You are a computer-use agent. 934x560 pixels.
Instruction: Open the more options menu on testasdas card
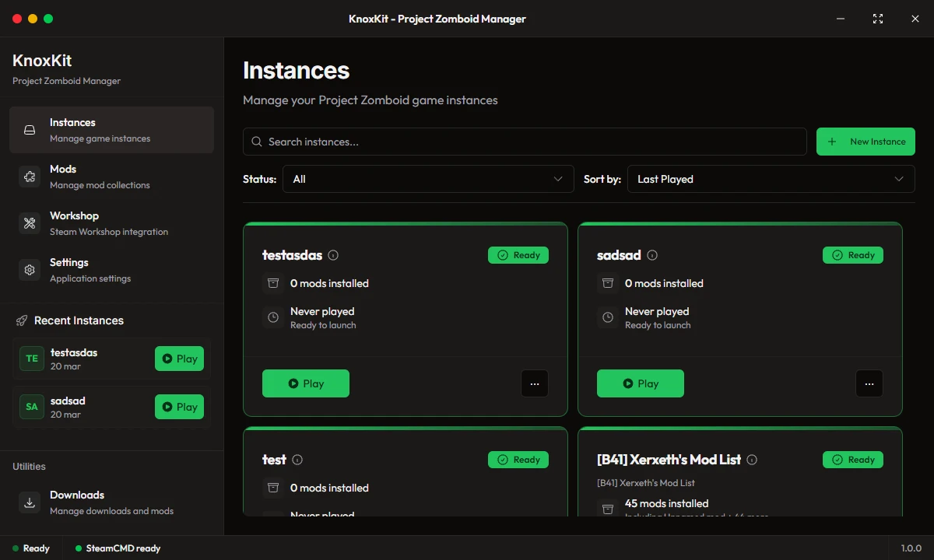535,383
